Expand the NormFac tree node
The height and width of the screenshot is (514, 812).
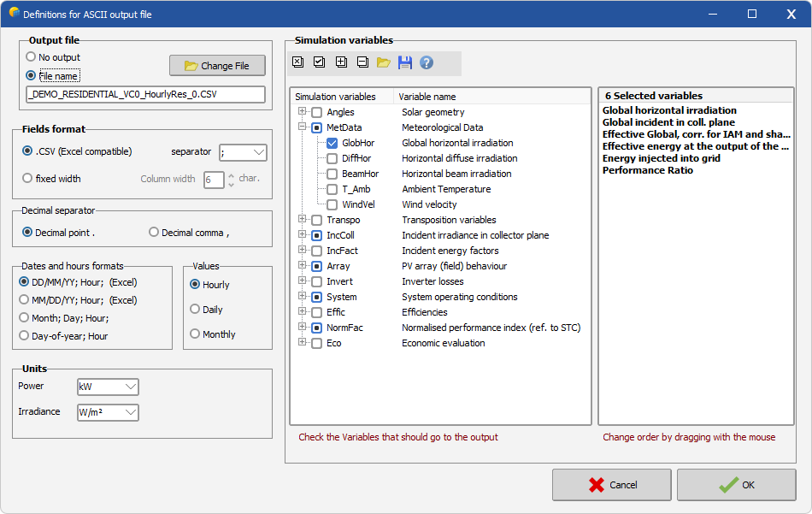[x=302, y=327]
